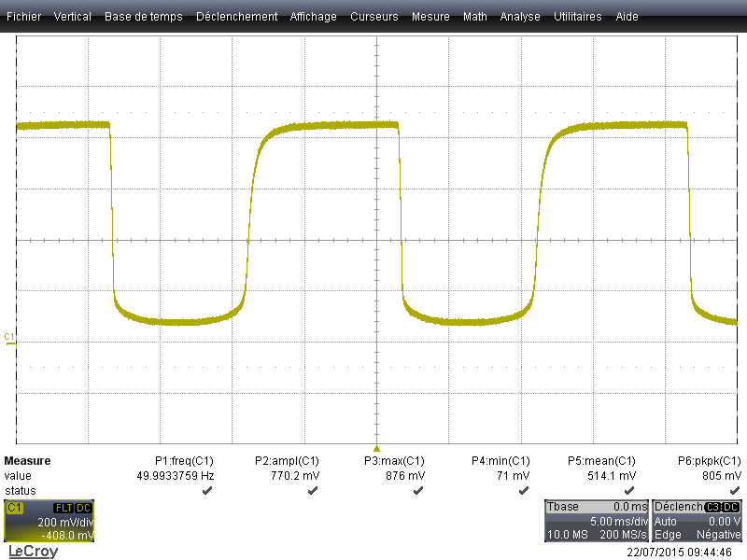Image resolution: width=747 pixels, height=560 pixels.
Task: Open the Déclench trigger descriptor box
Action: [697, 521]
